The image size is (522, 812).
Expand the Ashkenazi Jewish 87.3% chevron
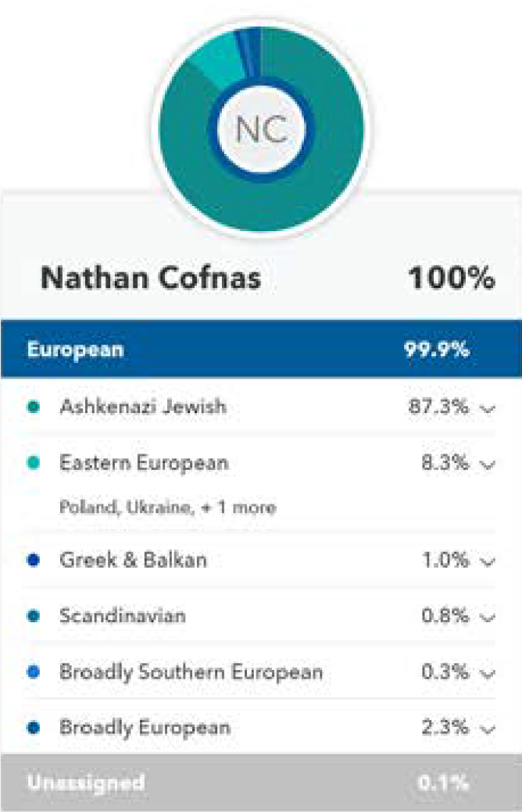pos(488,408)
